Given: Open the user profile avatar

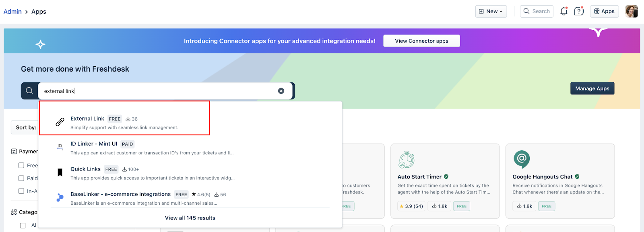Looking at the screenshot, I should 632,11.
